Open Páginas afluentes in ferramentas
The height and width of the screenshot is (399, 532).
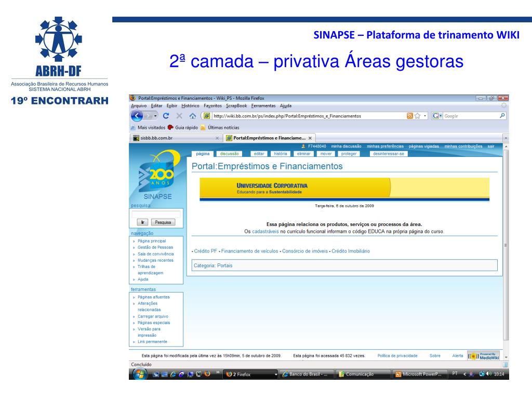pyautogui.click(x=153, y=297)
